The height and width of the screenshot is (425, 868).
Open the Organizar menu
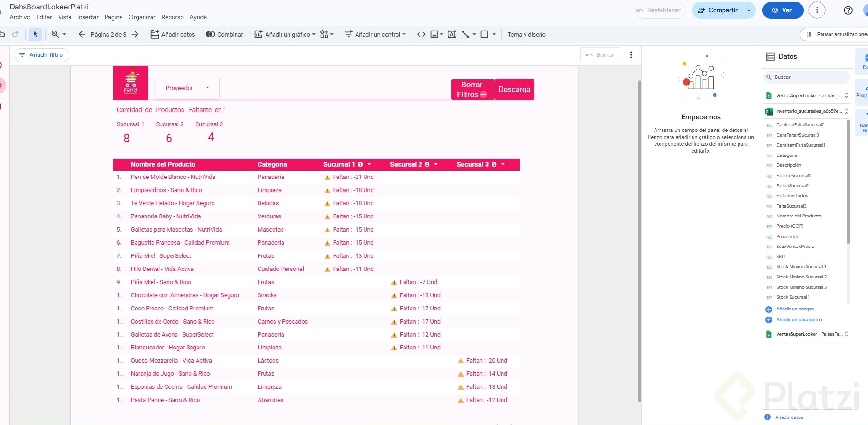142,17
